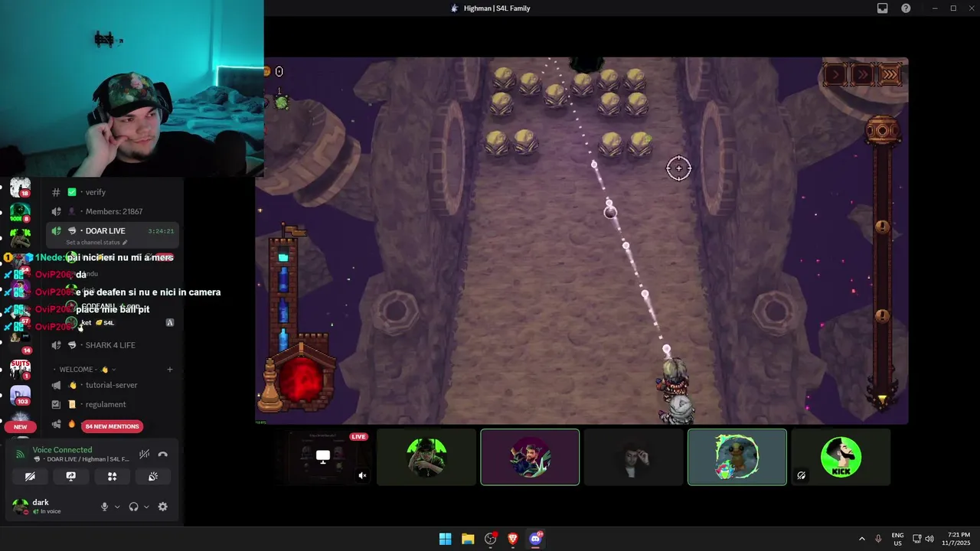Share your screen button
The width and height of the screenshot is (980, 551).
point(70,476)
